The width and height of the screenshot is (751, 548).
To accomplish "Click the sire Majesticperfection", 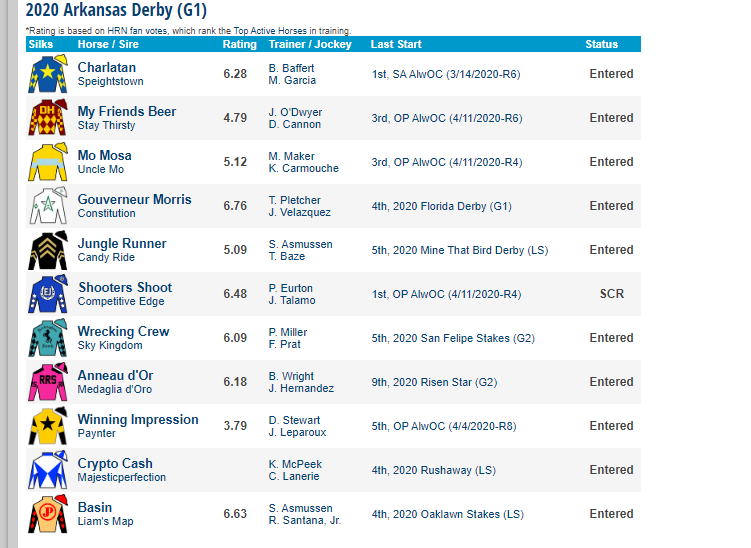I will click(122, 478).
